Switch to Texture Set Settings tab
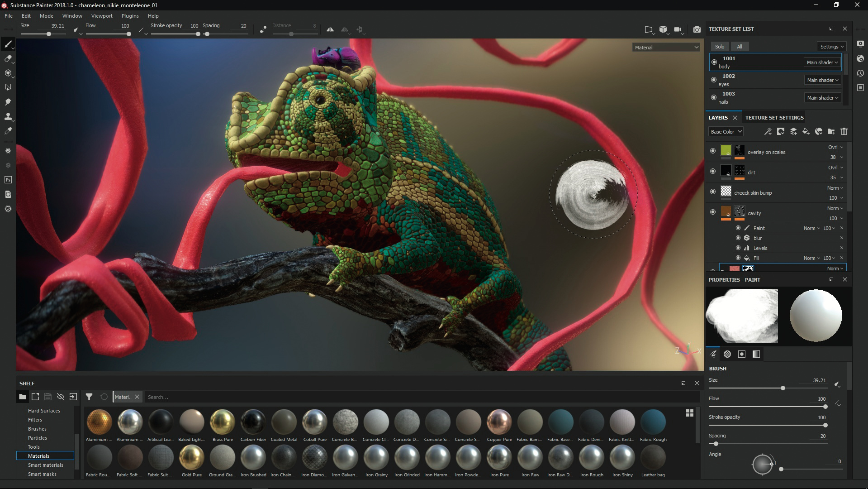 774,118
